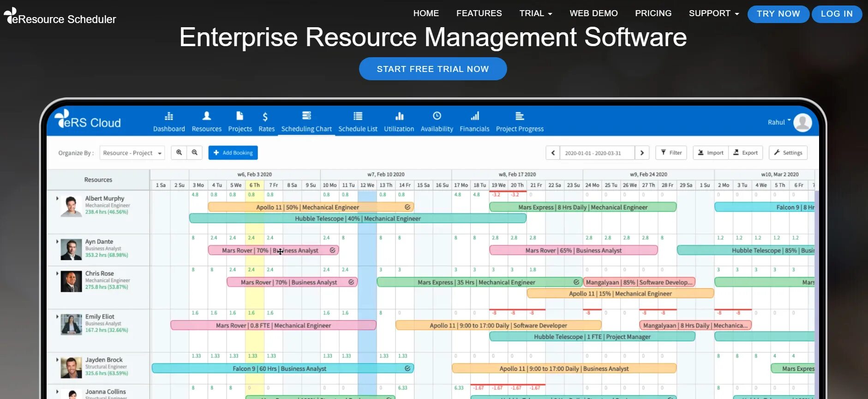Click check icon on Mars Express 35 Hrs booking
Screen dimensions: 868x399
click(x=576, y=282)
